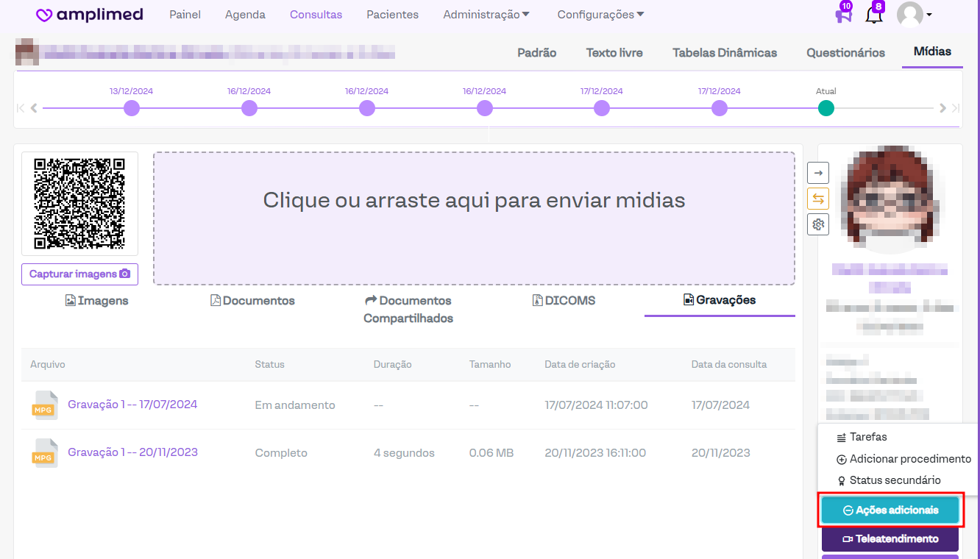The image size is (980, 559).
Task: Switch to the Questionários tab
Action: pyautogui.click(x=845, y=53)
